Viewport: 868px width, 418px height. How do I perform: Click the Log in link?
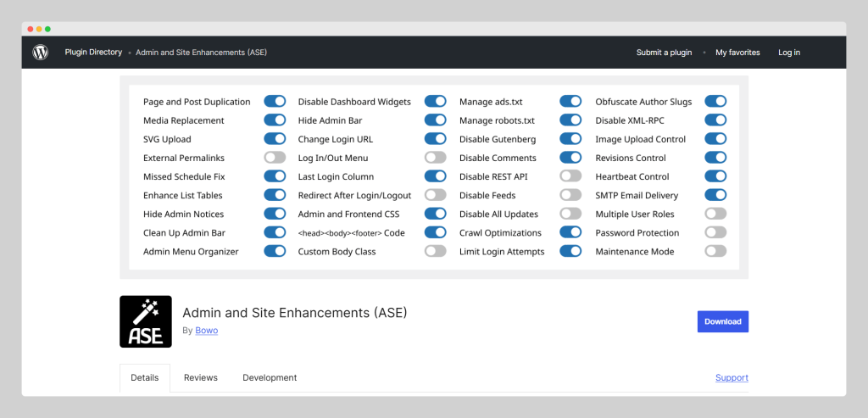[x=789, y=53]
